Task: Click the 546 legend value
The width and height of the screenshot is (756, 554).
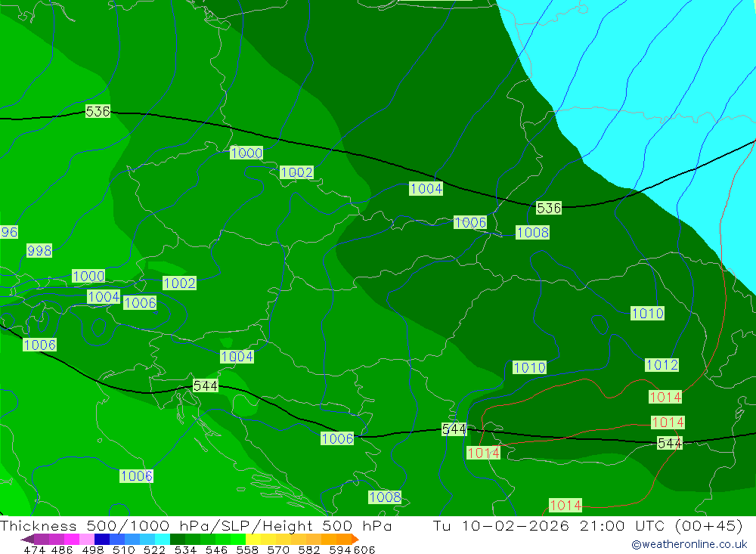Action: [216, 550]
